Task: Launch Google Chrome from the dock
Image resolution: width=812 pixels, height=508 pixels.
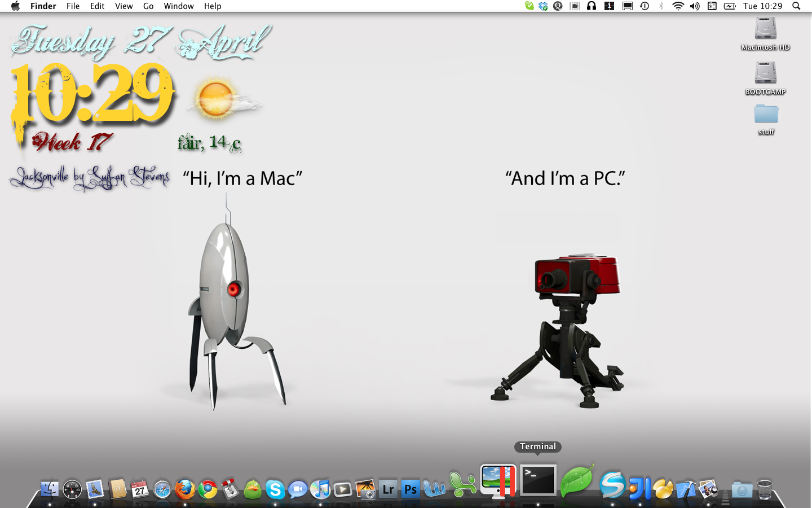Action: [x=208, y=489]
